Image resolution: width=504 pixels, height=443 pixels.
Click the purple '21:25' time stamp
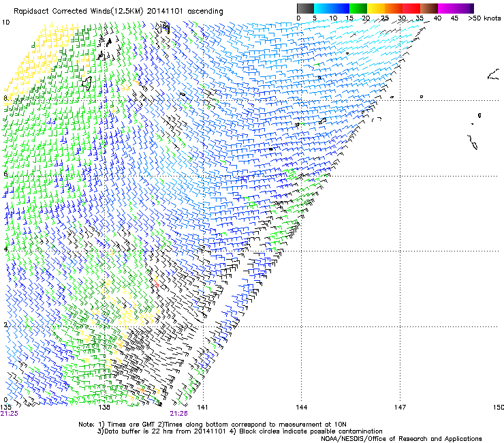click(10, 414)
